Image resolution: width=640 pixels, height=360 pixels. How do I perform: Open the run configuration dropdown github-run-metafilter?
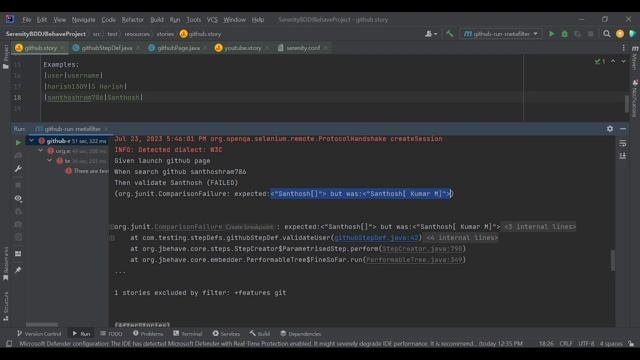501,34
